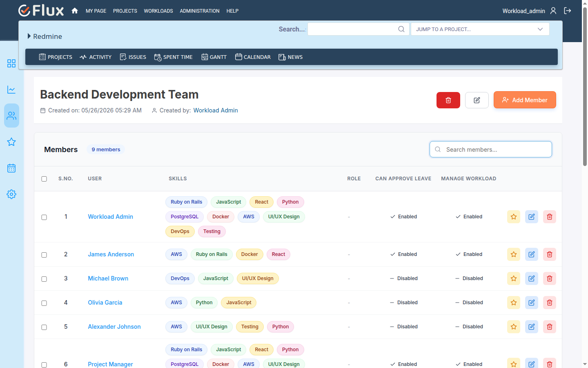The height and width of the screenshot is (368, 588).
Task: Open Administration in top menu
Action: tap(200, 11)
